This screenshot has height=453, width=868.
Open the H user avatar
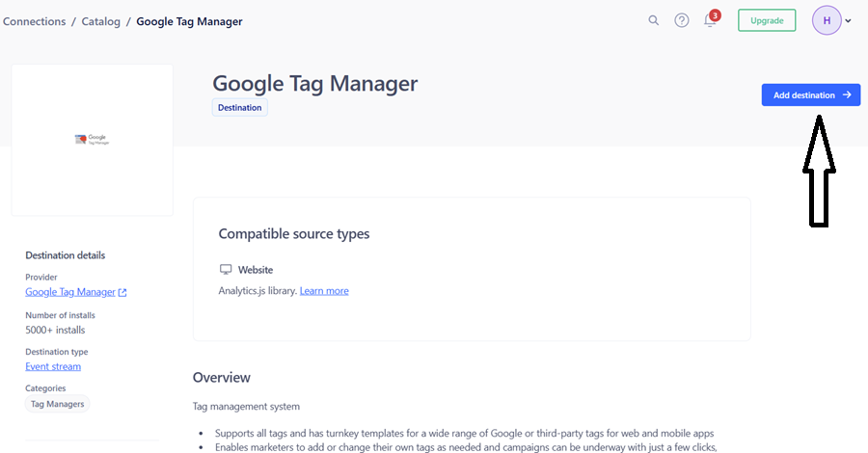click(x=827, y=20)
